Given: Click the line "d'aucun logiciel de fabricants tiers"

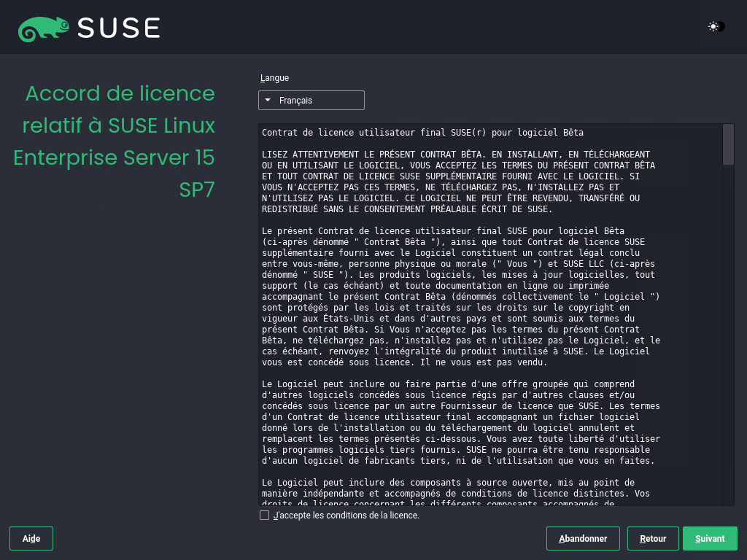Looking at the screenshot, I should [458, 461].
